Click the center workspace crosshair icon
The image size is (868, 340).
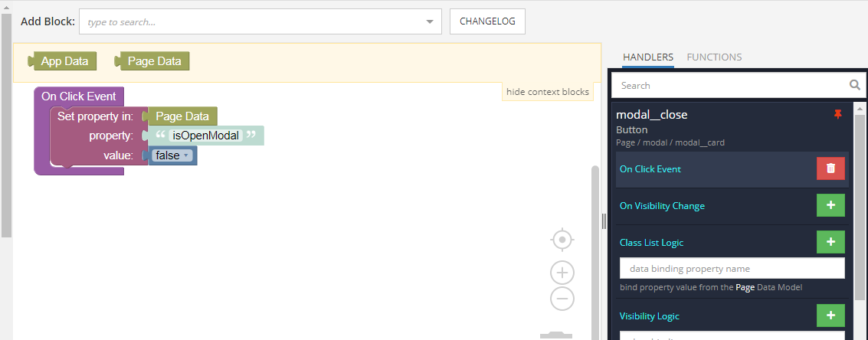click(x=562, y=240)
